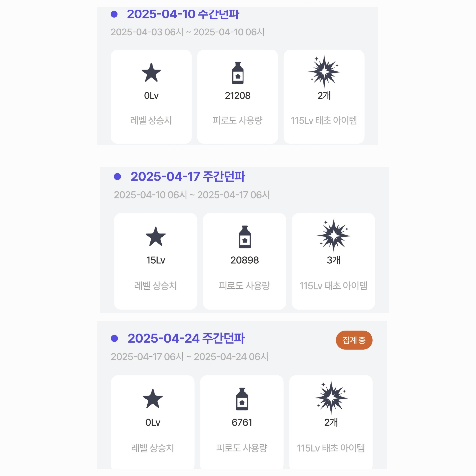Screen dimensions: 476x476
Task: Click the sparkle burst icon above 2개 in 04-10 week
Action: point(324,71)
